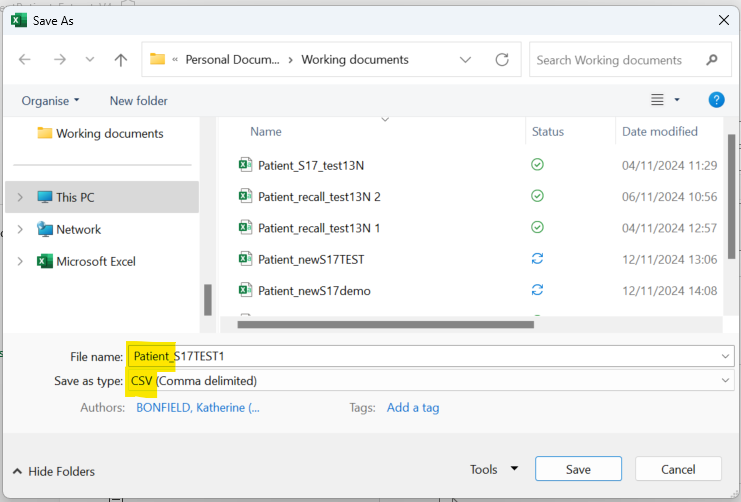Select file Patient_newS17TEST
The image size is (741, 502).
click(x=311, y=260)
